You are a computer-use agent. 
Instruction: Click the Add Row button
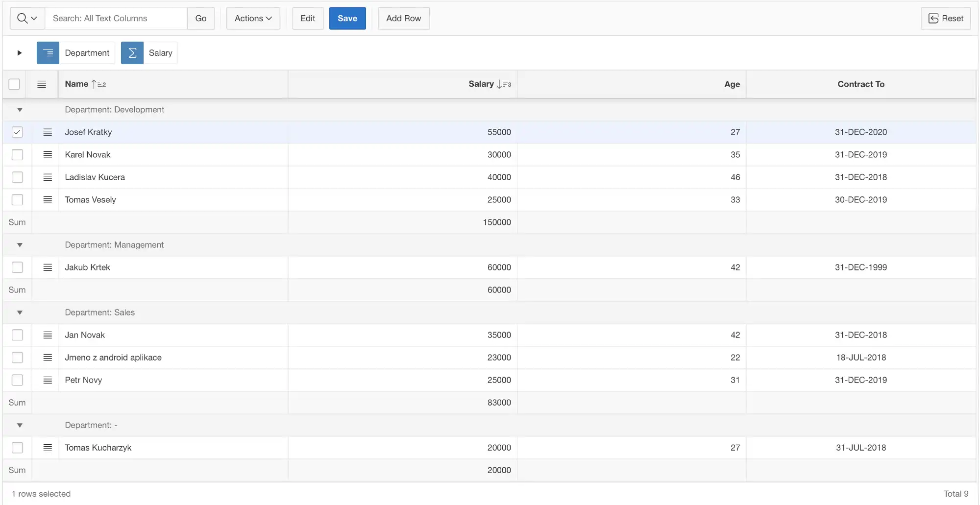(x=403, y=19)
